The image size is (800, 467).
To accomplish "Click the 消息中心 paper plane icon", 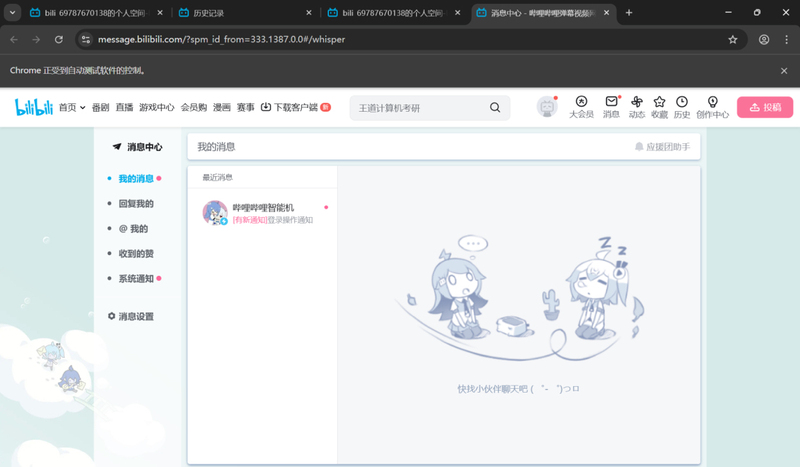I will [117, 147].
